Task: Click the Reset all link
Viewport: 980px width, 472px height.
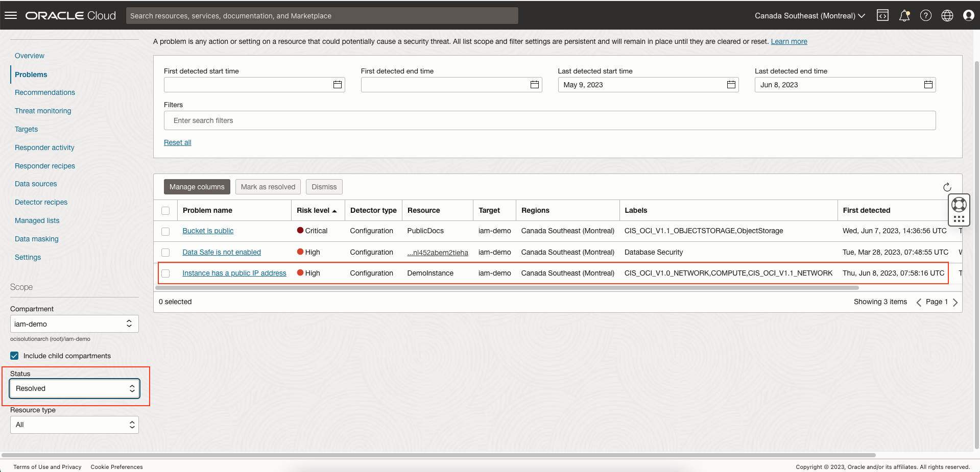Action: [178, 142]
